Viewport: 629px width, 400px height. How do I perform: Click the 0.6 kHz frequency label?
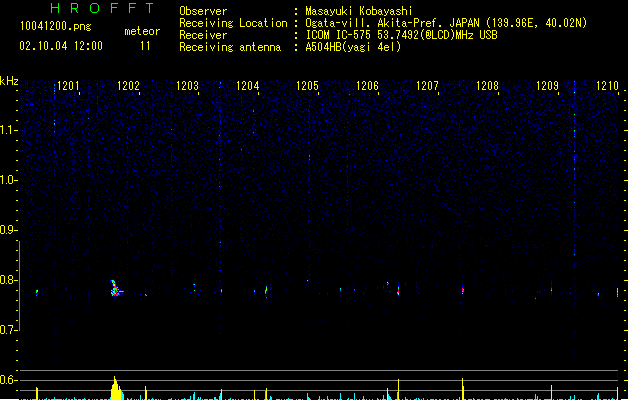8,380
